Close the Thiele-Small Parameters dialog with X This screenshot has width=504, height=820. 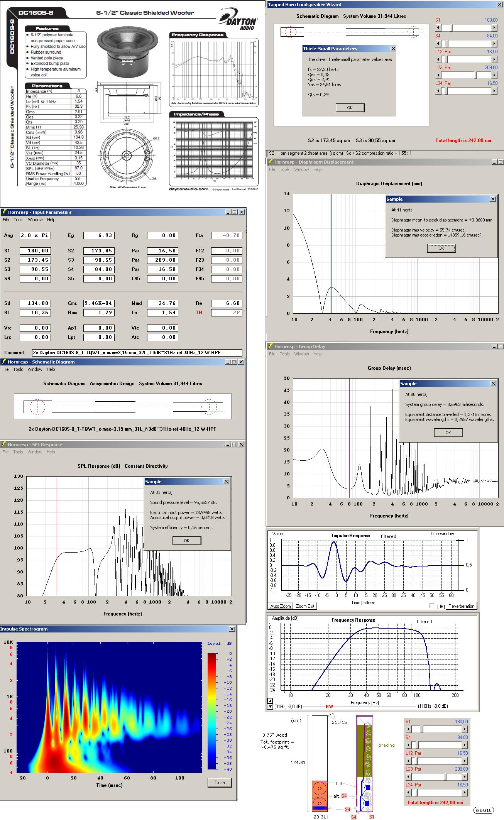(393, 49)
